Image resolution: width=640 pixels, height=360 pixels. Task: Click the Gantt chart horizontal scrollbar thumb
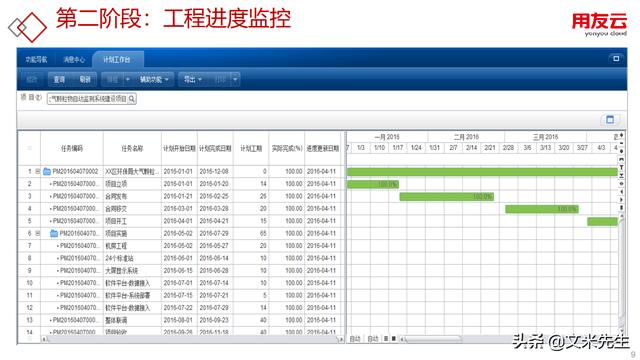point(433,339)
